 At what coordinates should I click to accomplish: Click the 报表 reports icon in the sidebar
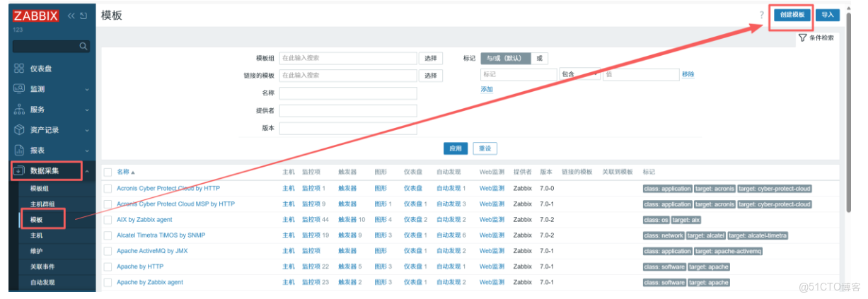click(19, 151)
